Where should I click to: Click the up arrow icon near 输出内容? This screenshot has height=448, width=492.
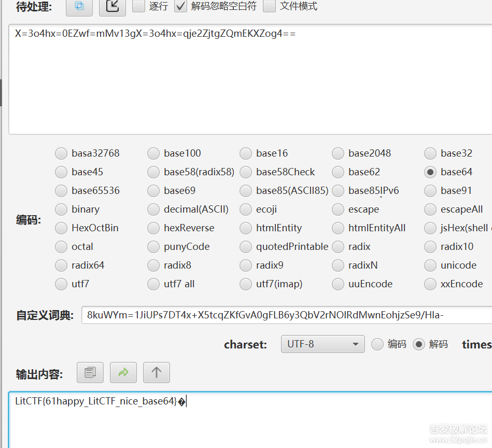point(157,372)
